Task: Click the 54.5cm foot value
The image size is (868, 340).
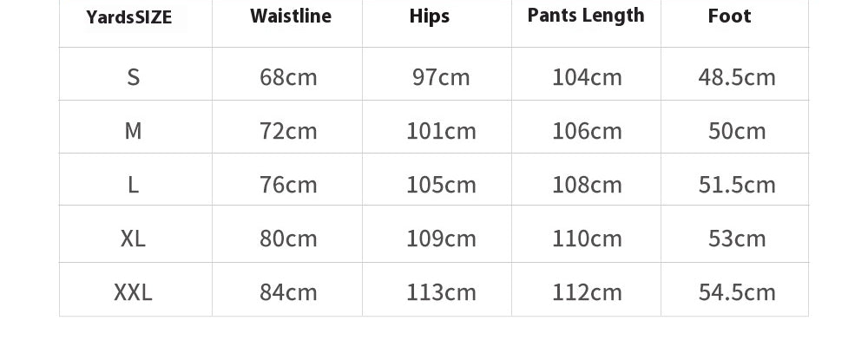Action: [737, 292]
